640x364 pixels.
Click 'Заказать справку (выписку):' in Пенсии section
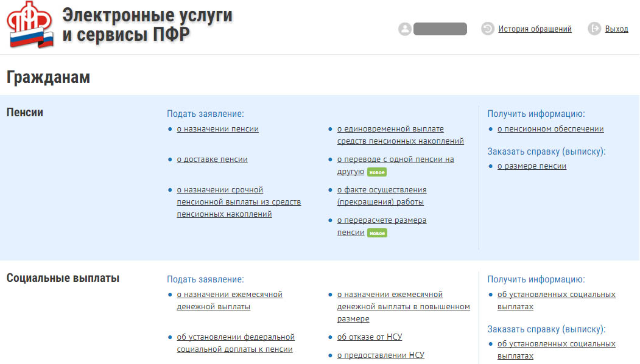click(547, 152)
